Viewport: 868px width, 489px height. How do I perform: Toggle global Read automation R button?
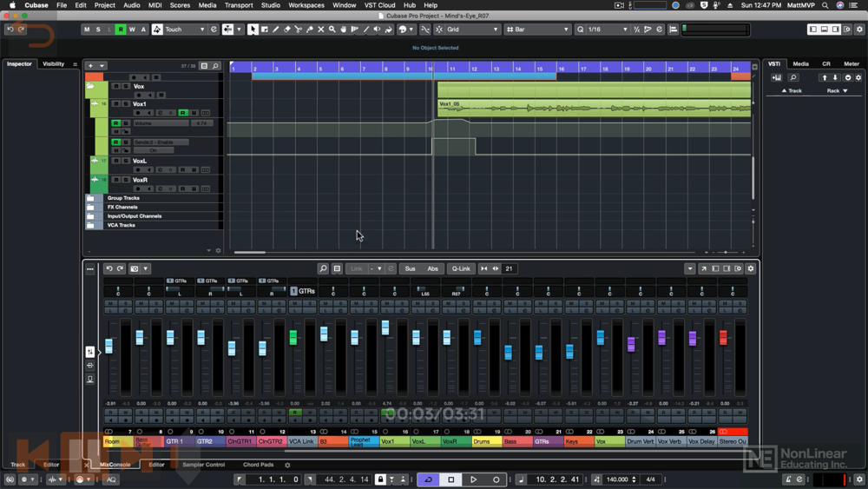pos(121,30)
